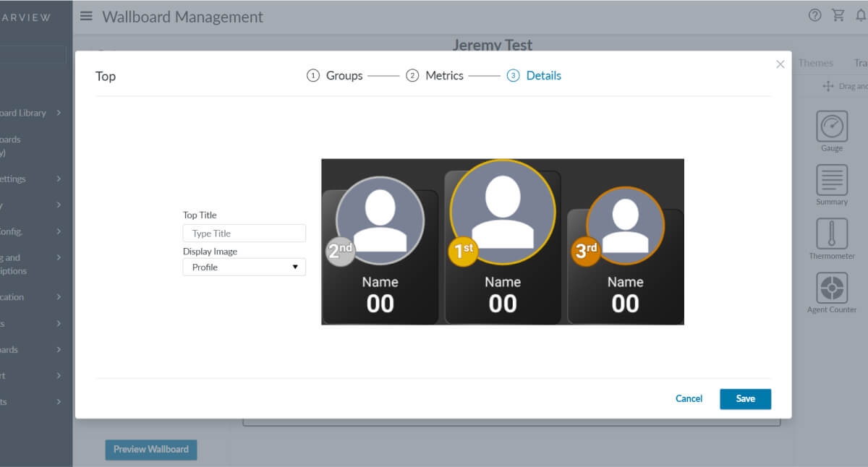The height and width of the screenshot is (467, 868).
Task: Expand the Settings sidebar chevron
Action: pyautogui.click(x=59, y=179)
